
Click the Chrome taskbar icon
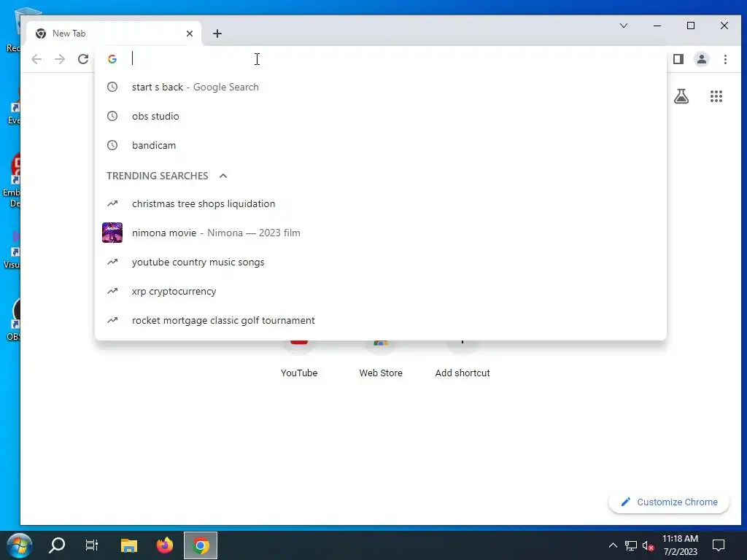coord(201,545)
